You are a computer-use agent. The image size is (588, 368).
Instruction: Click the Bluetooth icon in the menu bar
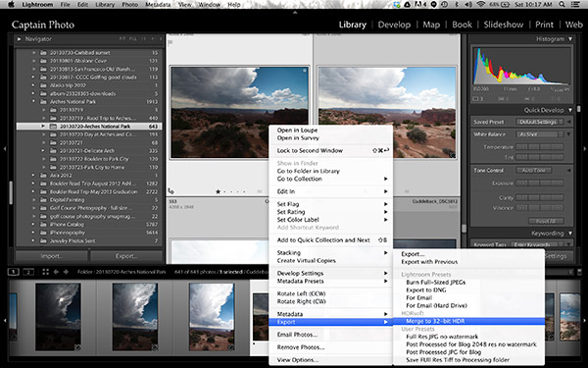[457, 5]
